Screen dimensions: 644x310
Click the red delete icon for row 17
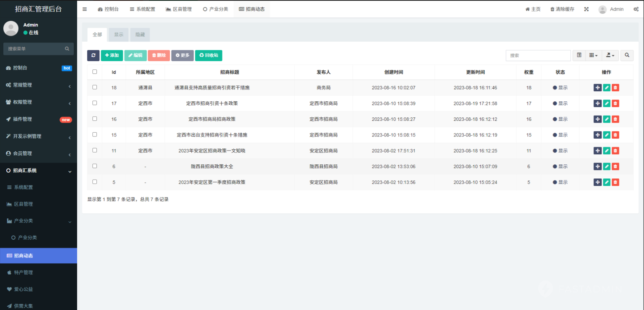pos(615,103)
